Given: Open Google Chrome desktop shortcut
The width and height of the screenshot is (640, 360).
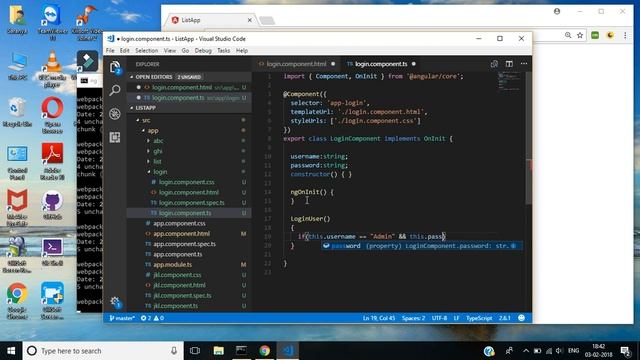Looking at the screenshot, I should [x=17, y=300].
